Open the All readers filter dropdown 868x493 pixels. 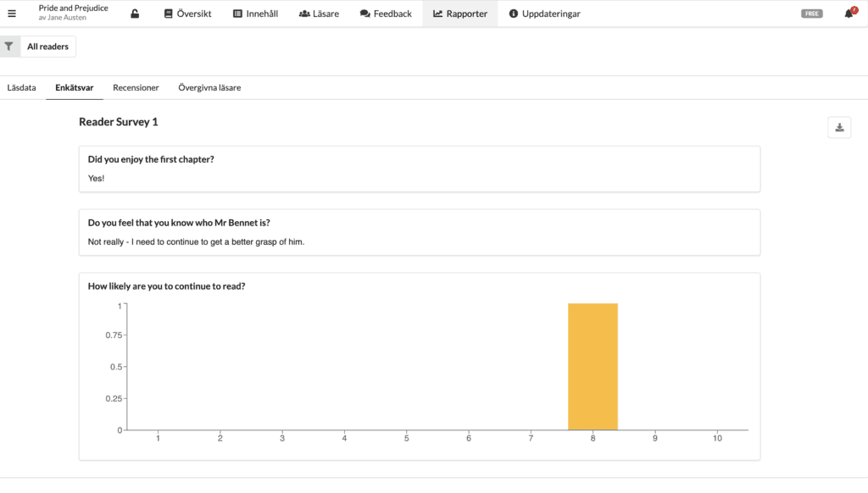47,47
